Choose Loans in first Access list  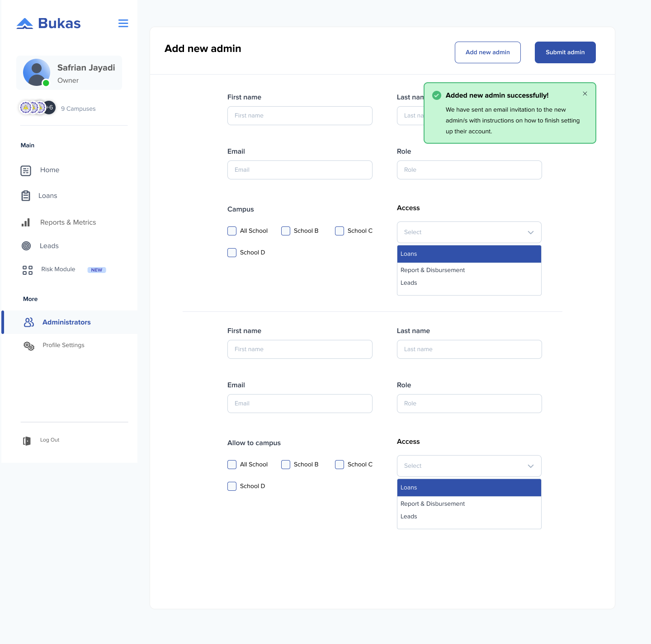click(x=469, y=254)
